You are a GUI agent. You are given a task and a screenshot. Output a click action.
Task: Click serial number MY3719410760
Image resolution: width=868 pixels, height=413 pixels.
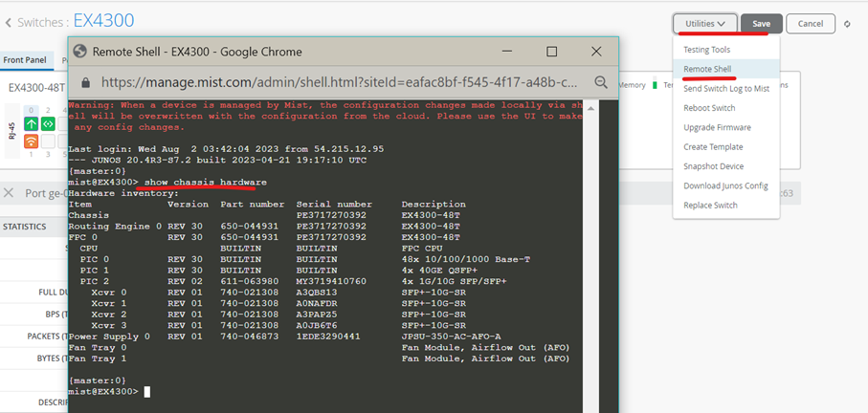tap(331, 281)
